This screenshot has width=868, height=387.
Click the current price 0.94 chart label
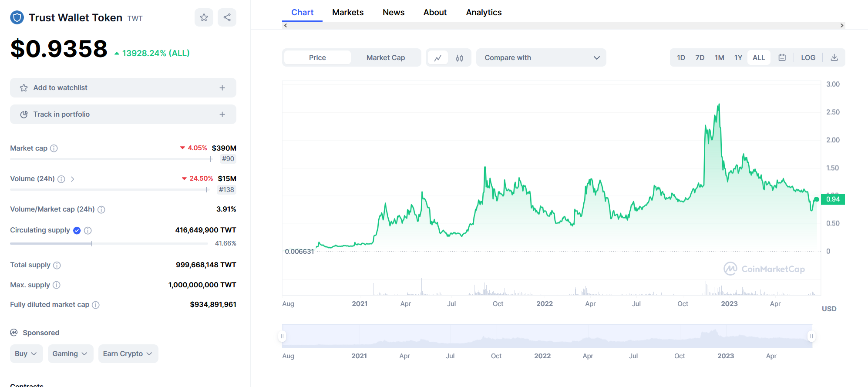(833, 199)
